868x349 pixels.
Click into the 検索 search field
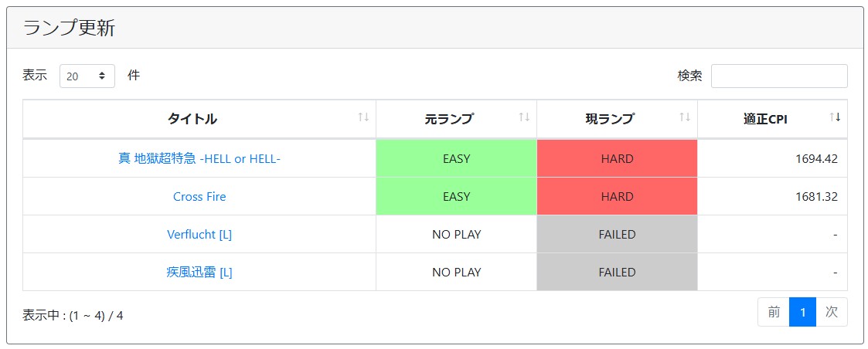(x=778, y=76)
